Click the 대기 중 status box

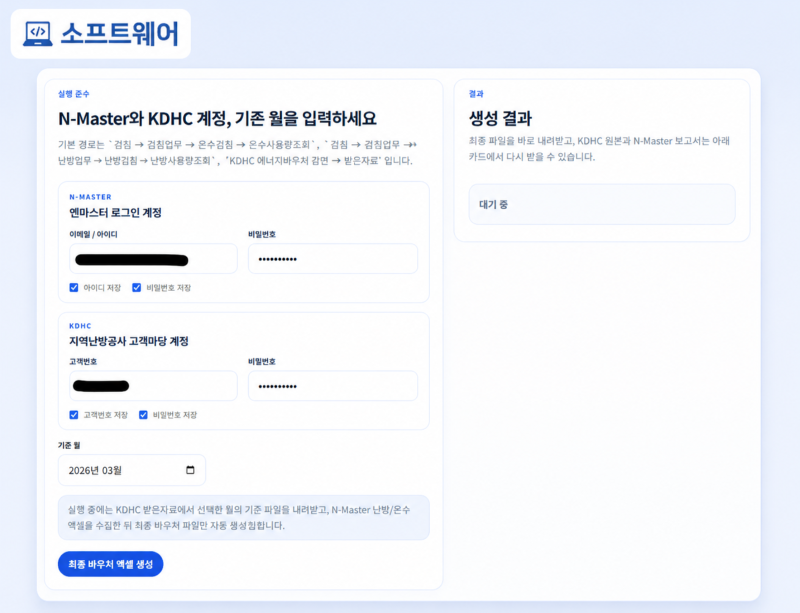coord(602,204)
